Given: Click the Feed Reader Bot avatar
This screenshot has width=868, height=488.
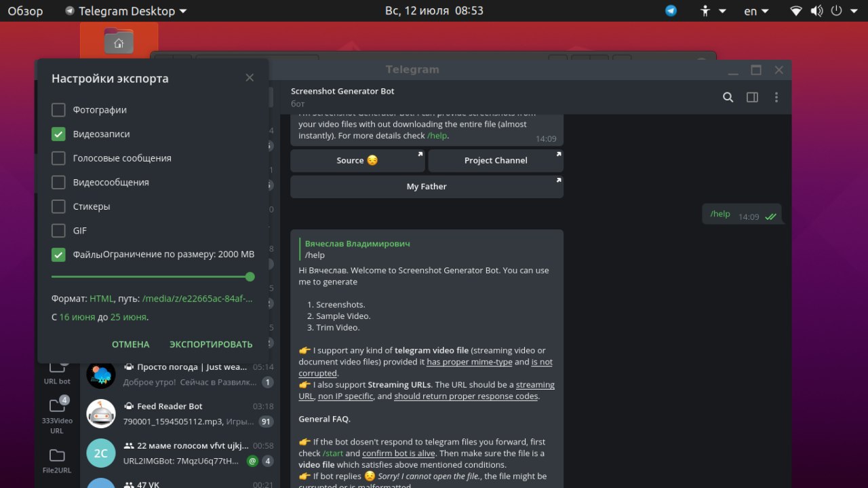Looking at the screenshot, I should pyautogui.click(x=101, y=413).
